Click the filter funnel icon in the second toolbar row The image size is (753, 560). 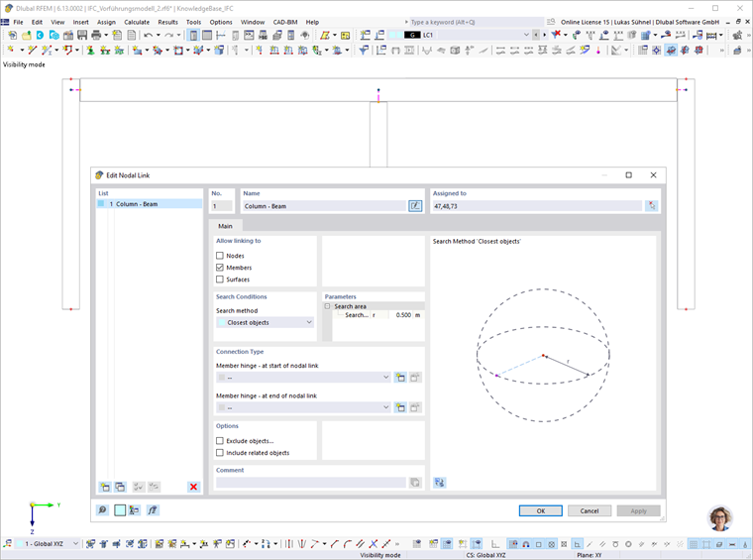364,50
